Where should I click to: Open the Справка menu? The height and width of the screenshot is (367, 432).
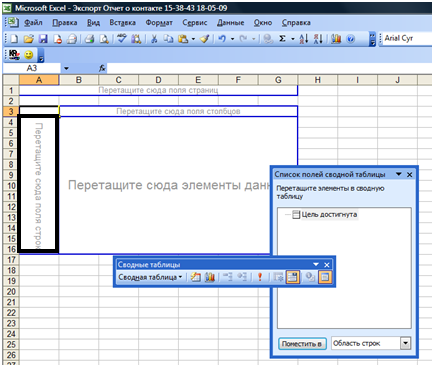coord(296,23)
